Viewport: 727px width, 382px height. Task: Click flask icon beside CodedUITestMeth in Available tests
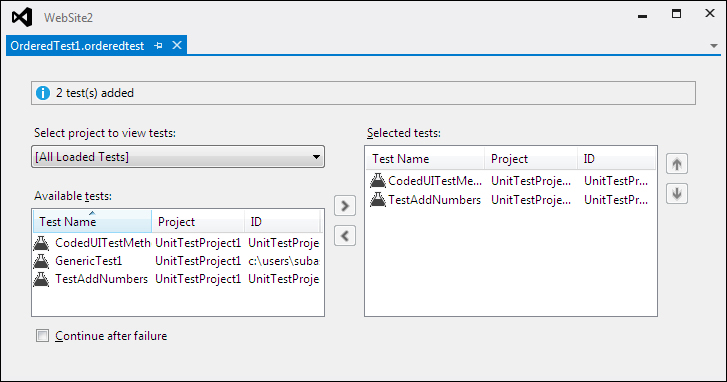[41, 243]
